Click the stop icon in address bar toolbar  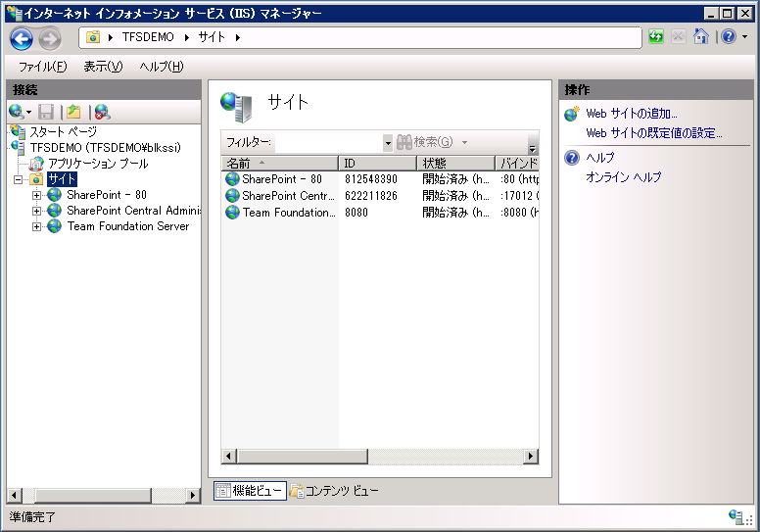point(679,36)
